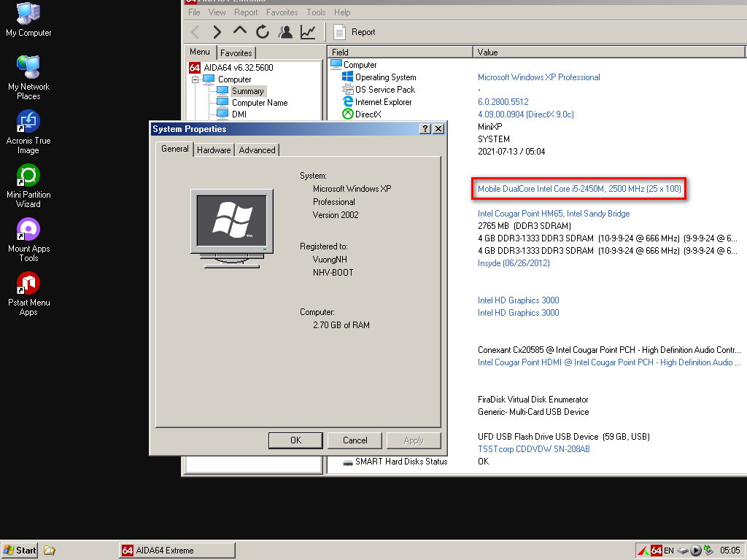Click the Value column header
This screenshot has width=747, height=560.
pyautogui.click(x=609, y=52)
